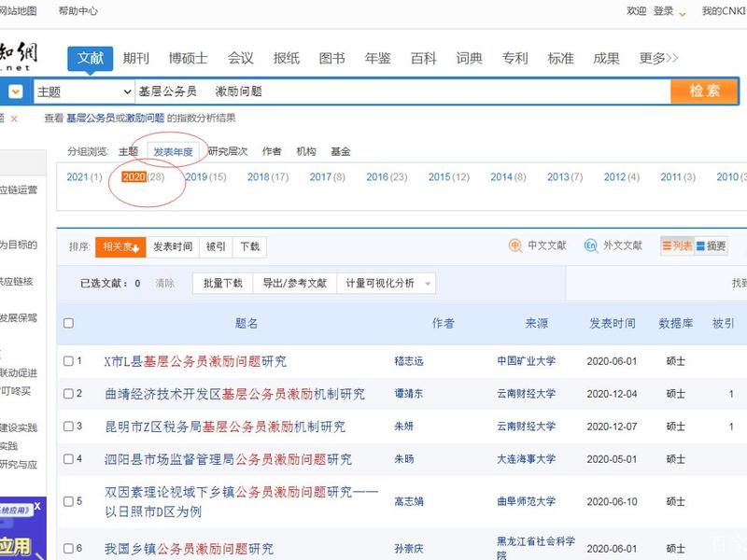This screenshot has width=747, height=560.
Task: Open the 我的CNKI link
Action: click(x=725, y=10)
